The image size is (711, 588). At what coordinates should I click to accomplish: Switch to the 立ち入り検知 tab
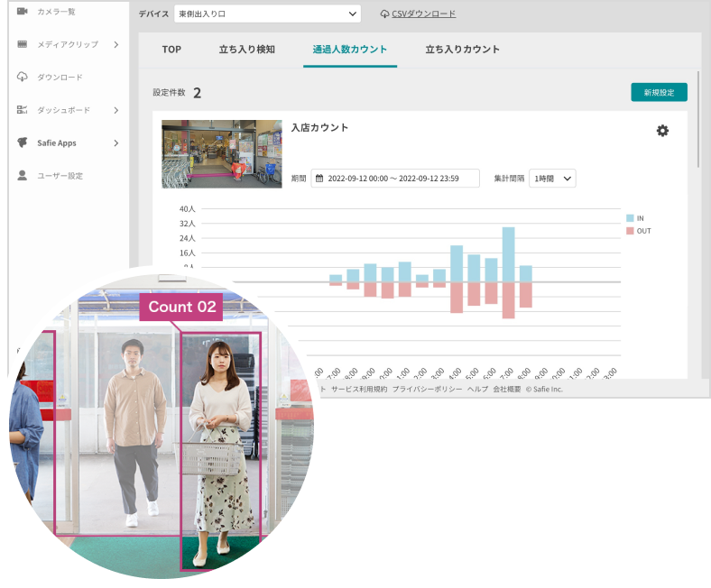[247, 50]
